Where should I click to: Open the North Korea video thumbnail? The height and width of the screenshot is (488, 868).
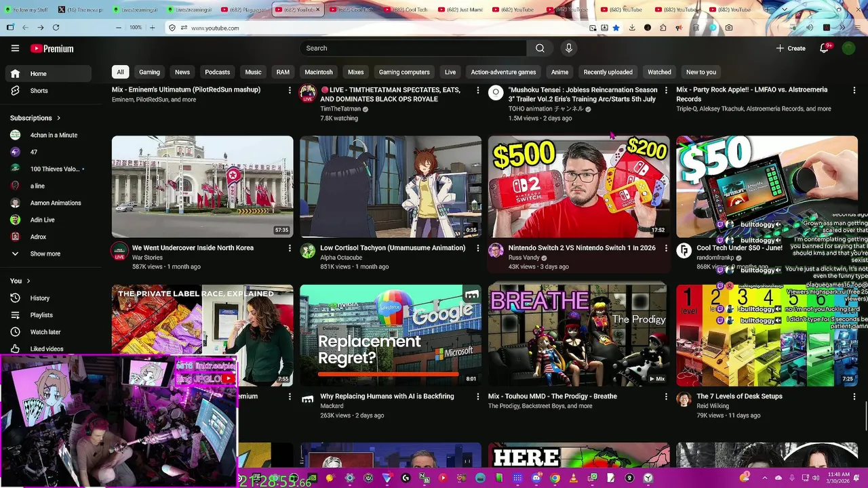coord(202,186)
